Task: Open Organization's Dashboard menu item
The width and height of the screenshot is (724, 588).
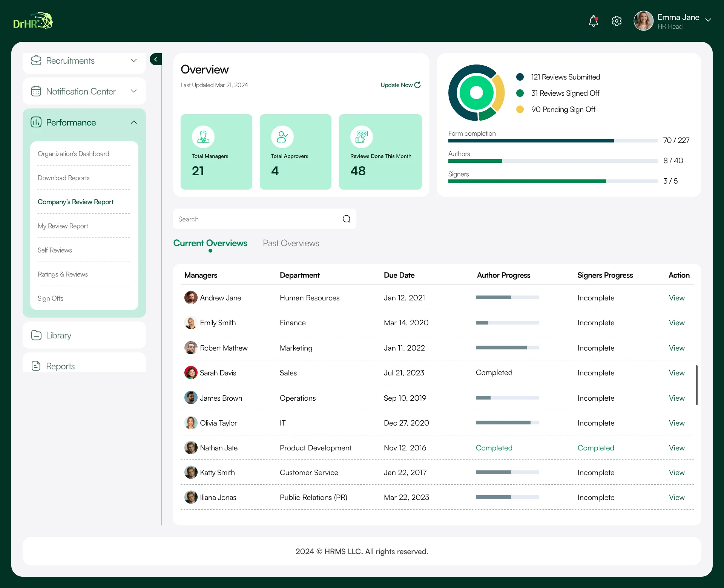Action: [74, 154]
